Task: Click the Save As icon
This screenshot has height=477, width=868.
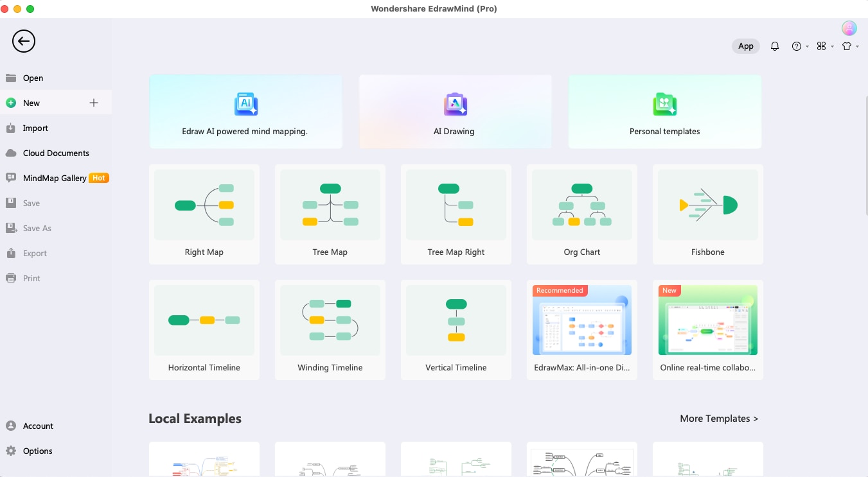Action: click(x=11, y=229)
